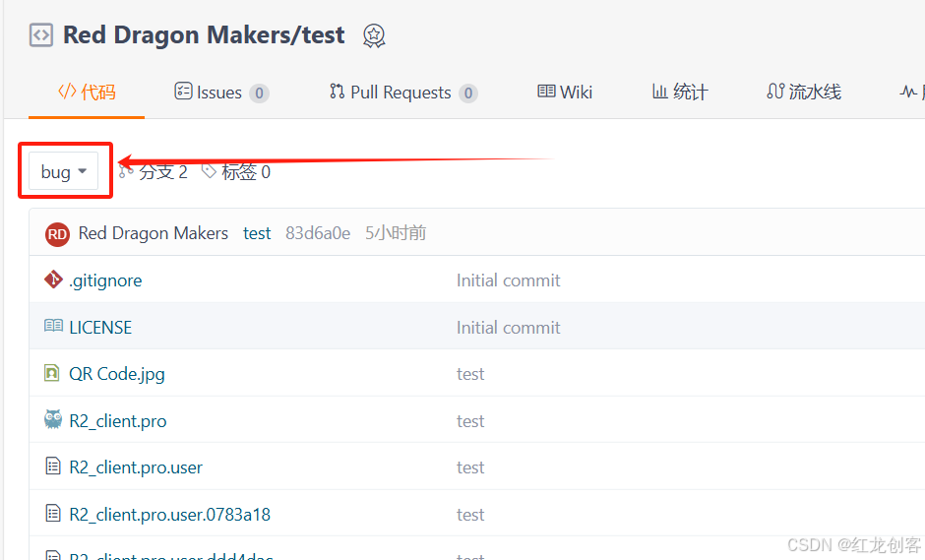This screenshot has width=925, height=560.
Task: Open the QR Code.jpg file
Action: (117, 374)
